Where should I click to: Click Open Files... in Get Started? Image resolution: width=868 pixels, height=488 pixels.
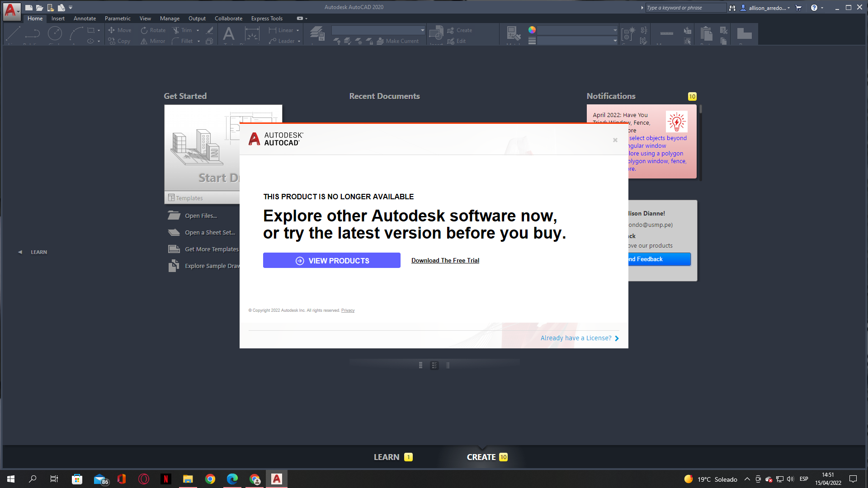(201, 216)
